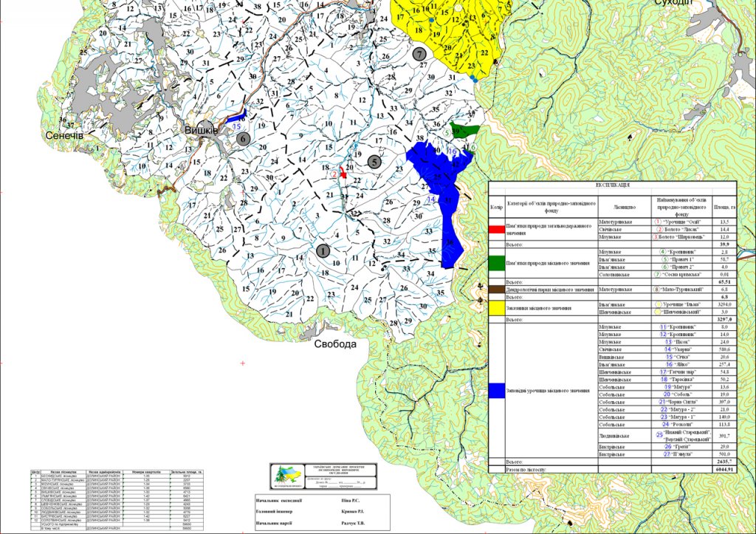
Task: Click the small red polygon near quarter 20
Action: point(343,173)
